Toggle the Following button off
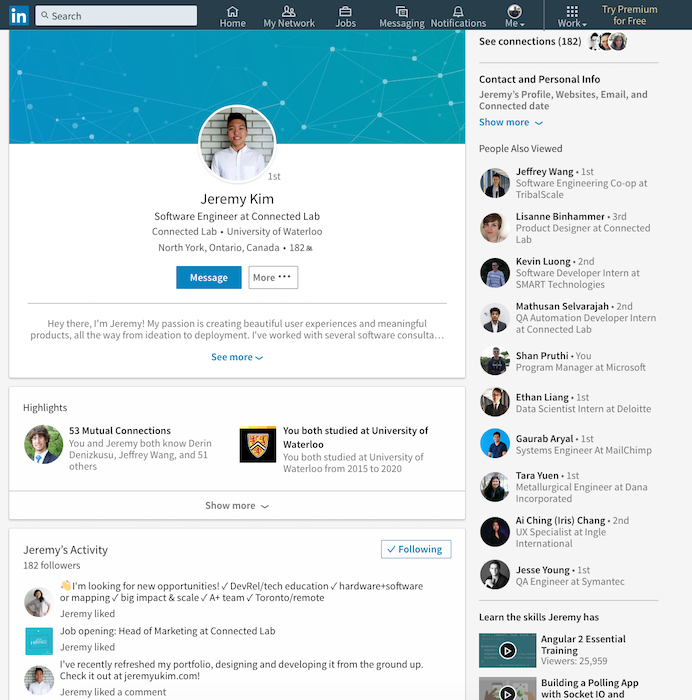 click(416, 549)
